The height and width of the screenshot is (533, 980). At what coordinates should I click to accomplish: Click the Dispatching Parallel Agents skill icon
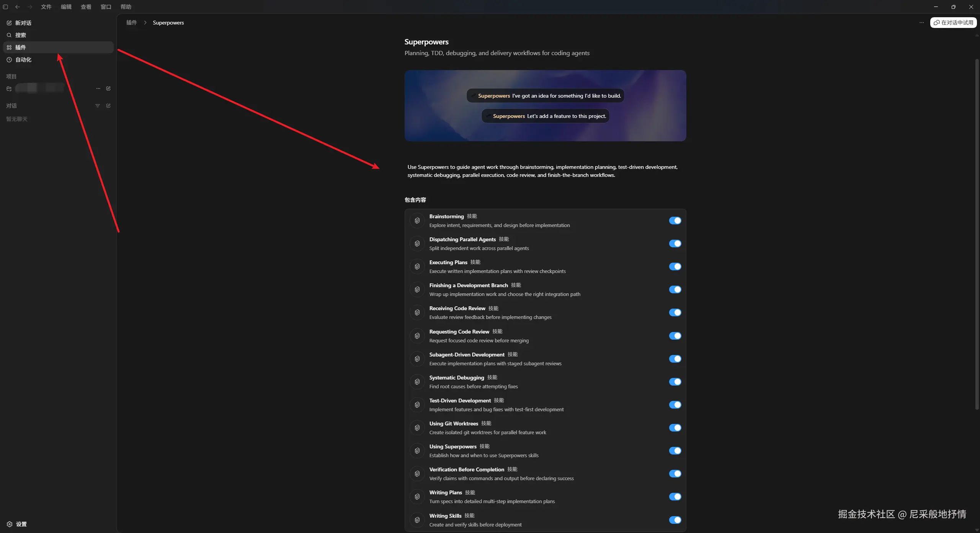[x=417, y=244]
